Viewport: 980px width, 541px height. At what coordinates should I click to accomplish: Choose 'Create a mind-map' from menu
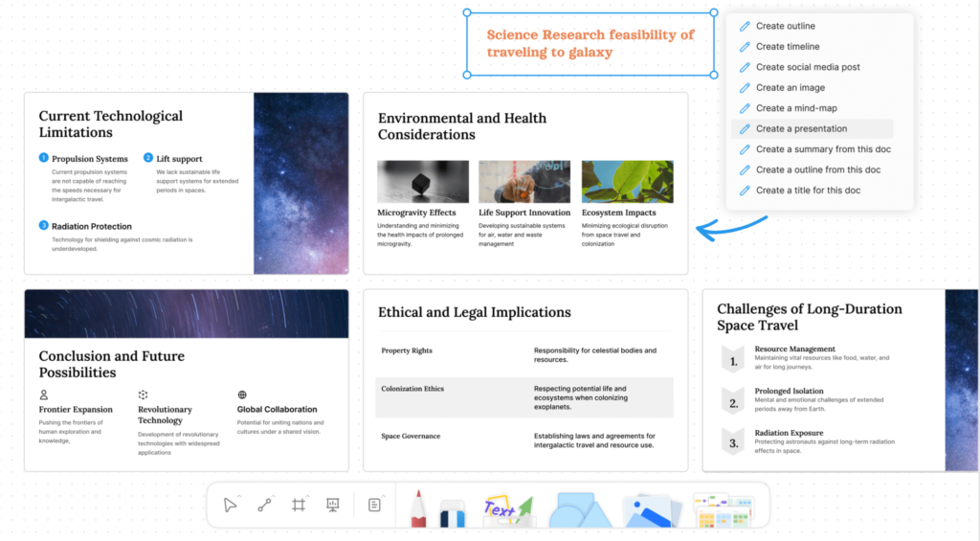click(795, 108)
